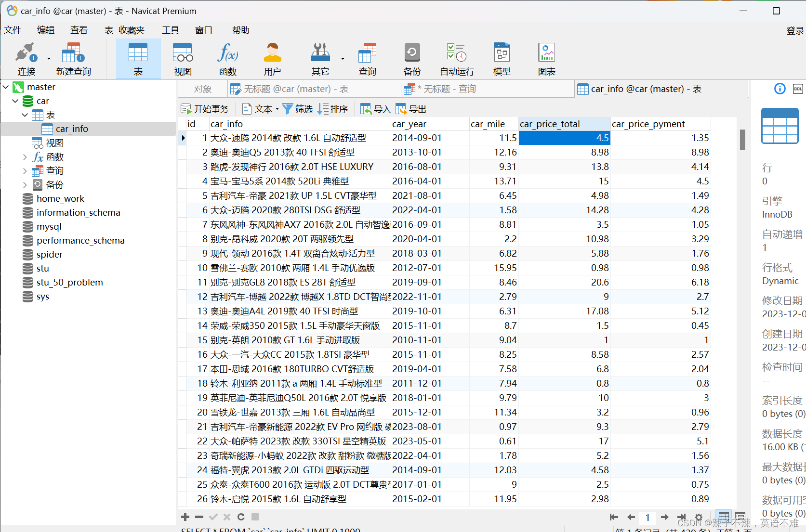
Task: Select the Table (表) toolbar icon
Action: click(138, 59)
